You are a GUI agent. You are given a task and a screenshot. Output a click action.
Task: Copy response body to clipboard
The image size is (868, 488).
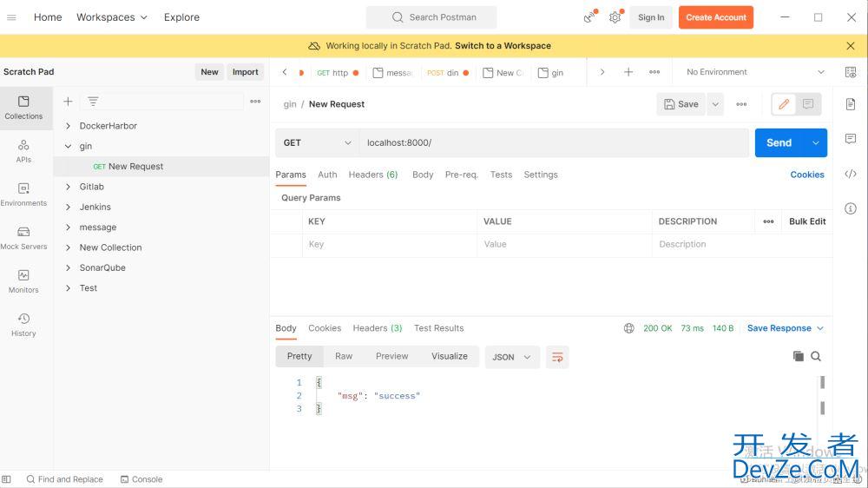click(x=799, y=356)
